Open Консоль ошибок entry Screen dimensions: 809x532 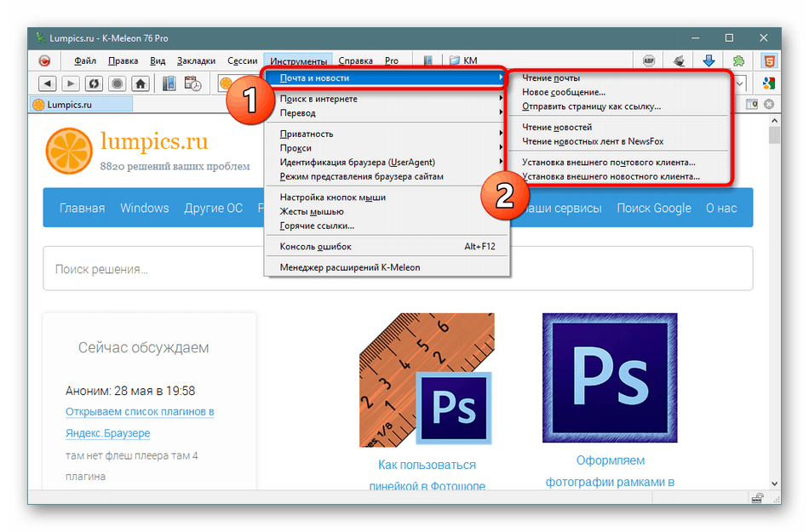[x=386, y=246]
